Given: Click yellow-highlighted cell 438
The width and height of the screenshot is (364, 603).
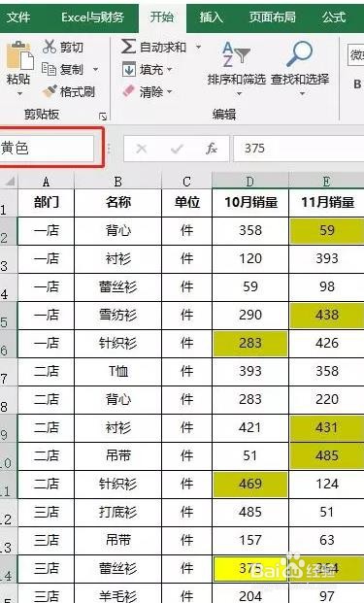Looking at the screenshot, I should (x=327, y=316).
